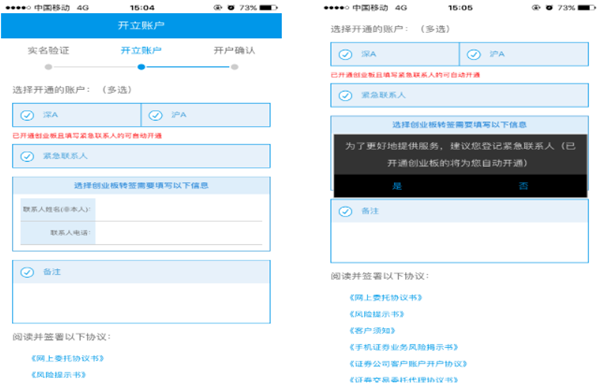The image size is (600, 389).
Task: Toggle 紧急联系人 checkbox on left screen
Action: 27,156
